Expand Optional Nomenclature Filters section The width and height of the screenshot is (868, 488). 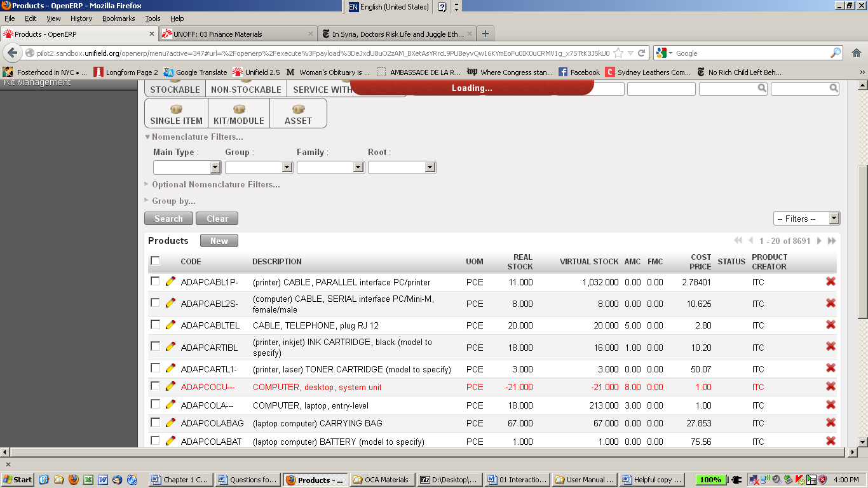215,185
